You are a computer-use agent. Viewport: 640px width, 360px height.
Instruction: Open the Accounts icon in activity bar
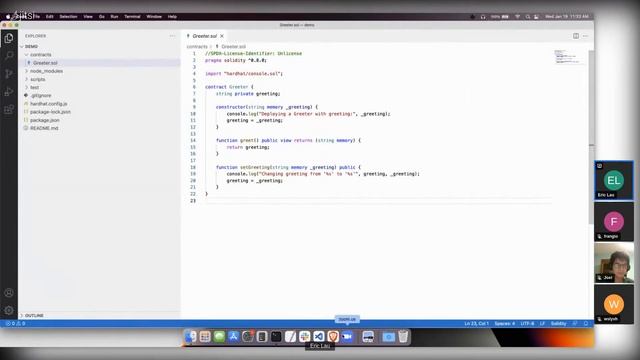pyautogui.click(x=9, y=293)
